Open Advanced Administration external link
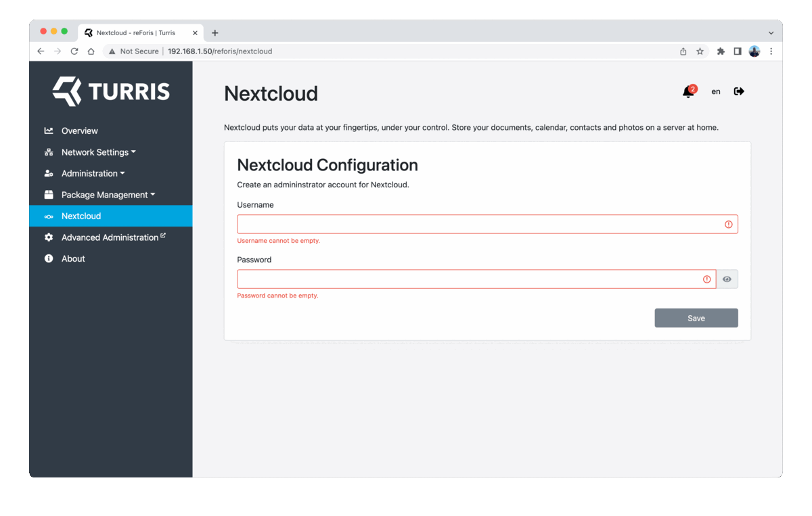Image resolution: width=812 pixels, height=516 pixels. (111, 237)
